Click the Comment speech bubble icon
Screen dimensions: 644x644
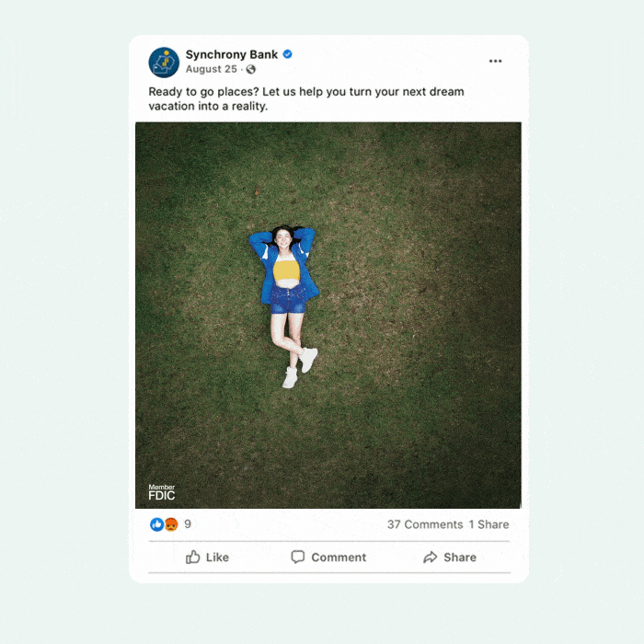coord(298,557)
